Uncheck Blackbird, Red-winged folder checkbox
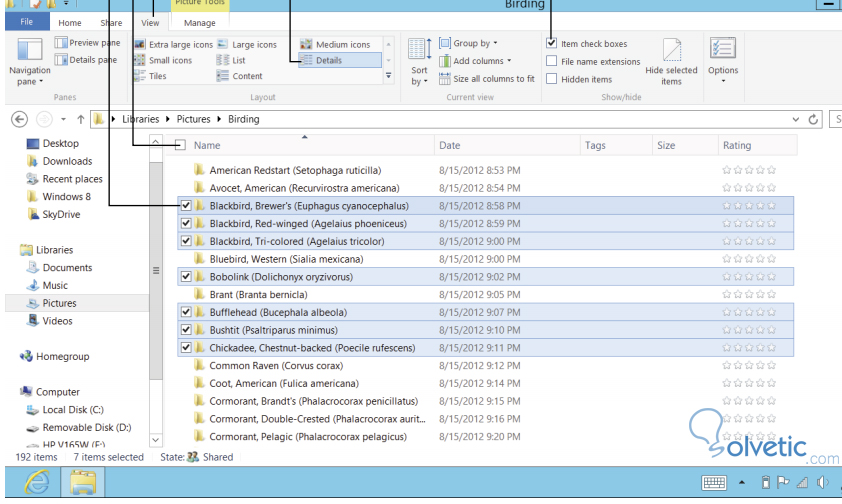This screenshot has height=504, width=842. tap(186, 223)
